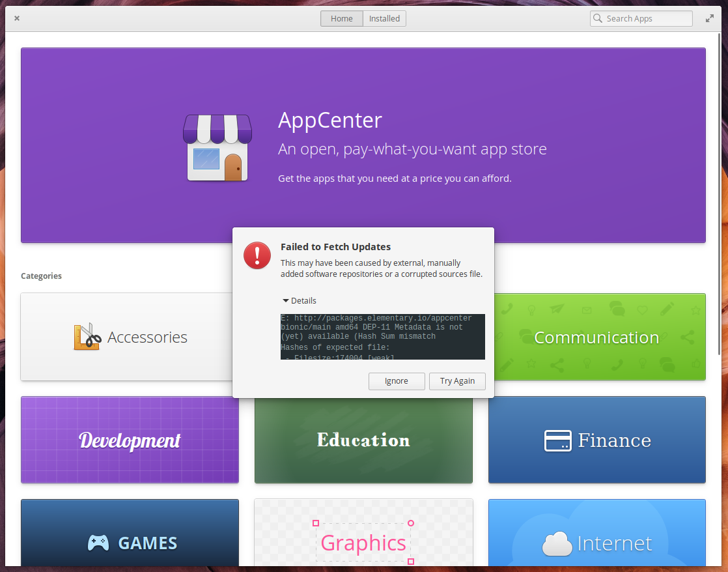Click the credit card icon on Finance
Image resolution: width=728 pixels, height=572 pixels.
point(557,440)
